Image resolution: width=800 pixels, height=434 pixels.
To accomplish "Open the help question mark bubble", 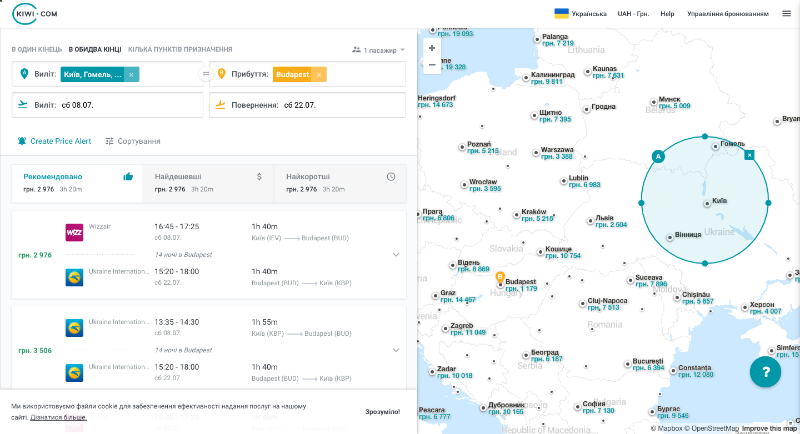I will coord(765,372).
